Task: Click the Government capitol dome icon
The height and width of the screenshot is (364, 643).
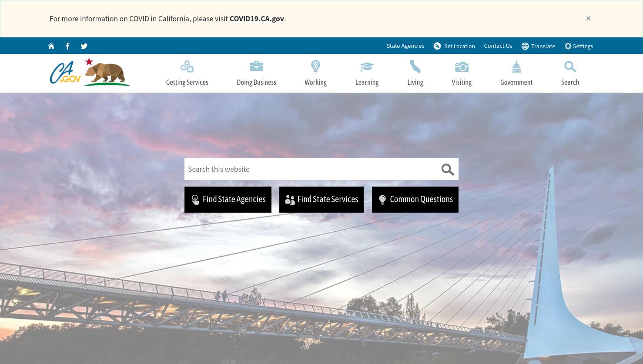Action: [516, 67]
